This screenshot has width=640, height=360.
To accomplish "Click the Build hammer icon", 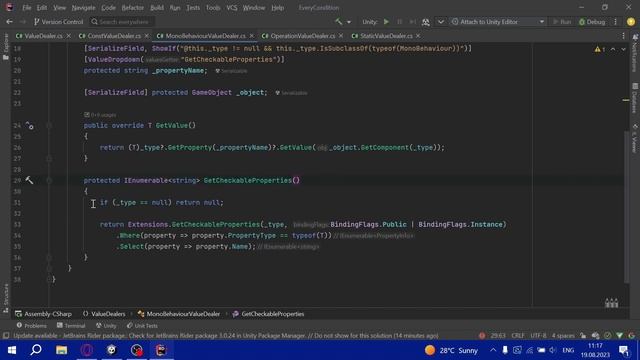I will (x=338, y=22).
